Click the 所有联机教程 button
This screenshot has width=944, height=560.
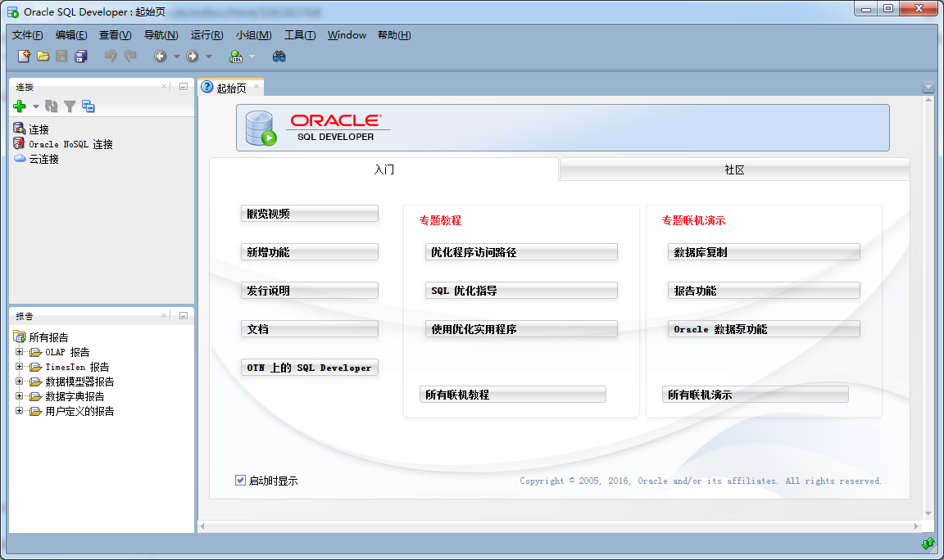(x=512, y=395)
